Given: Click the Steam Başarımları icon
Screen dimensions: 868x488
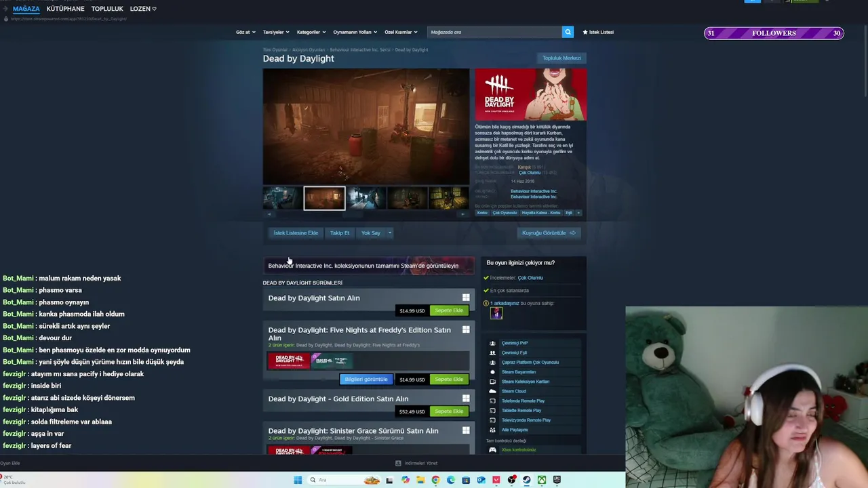Looking at the screenshot, I should tap(492, 372).
